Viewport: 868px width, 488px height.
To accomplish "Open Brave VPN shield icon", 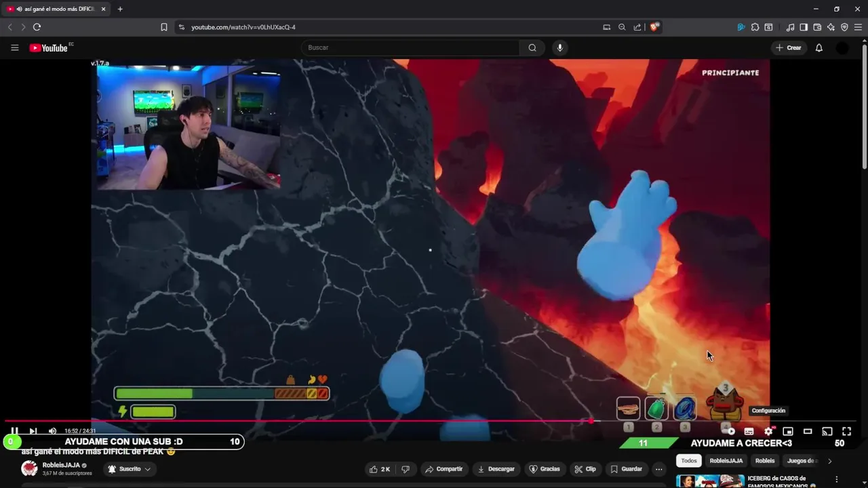I will point(844,27).
